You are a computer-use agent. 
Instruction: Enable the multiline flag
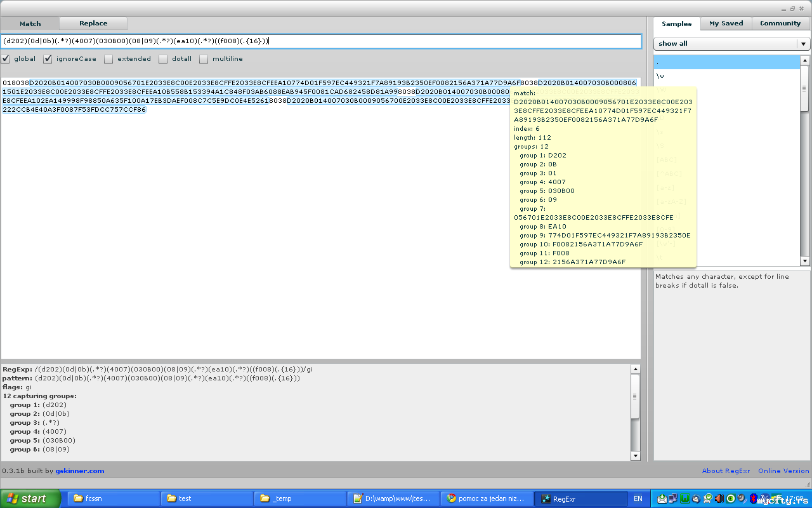point(204,59)
